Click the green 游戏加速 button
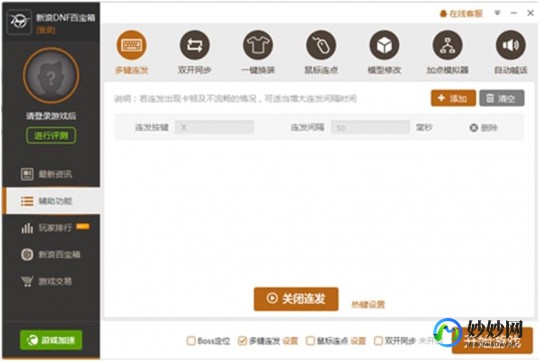 51,340
